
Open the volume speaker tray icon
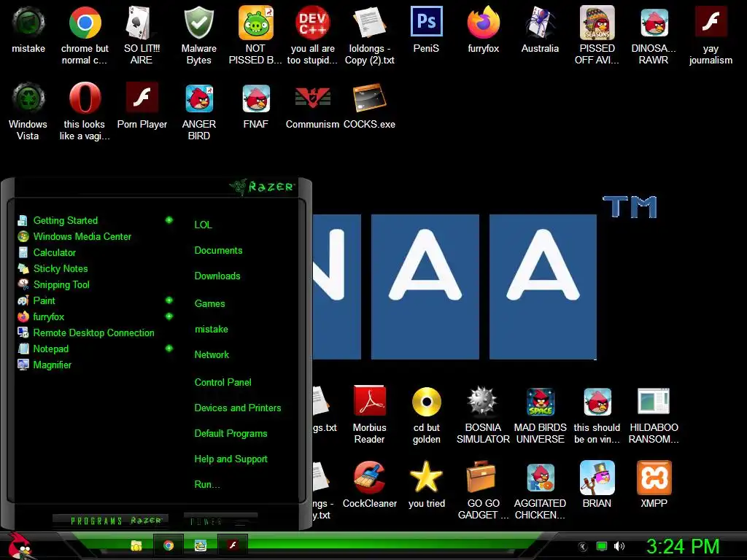tap(619, 547)
